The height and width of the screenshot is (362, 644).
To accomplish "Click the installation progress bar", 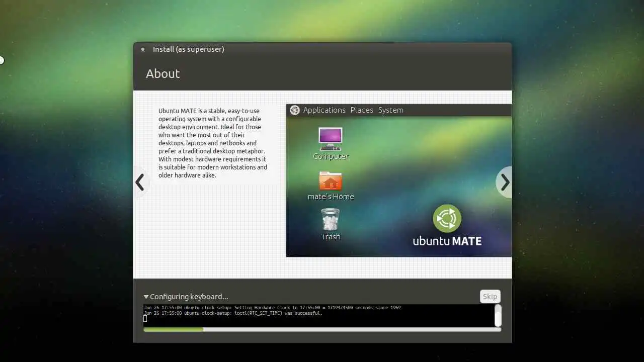I will [x=322, y=329].
